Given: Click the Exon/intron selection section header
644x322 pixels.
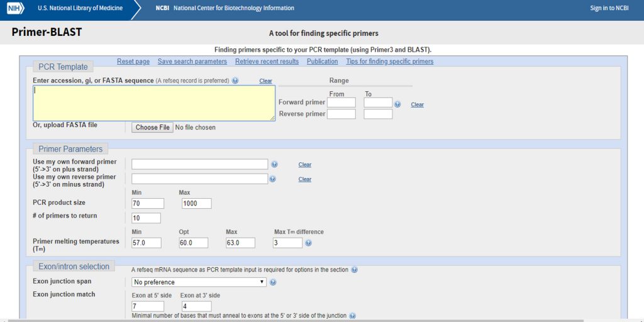Looking at the screenshot, I should [74, 266].
